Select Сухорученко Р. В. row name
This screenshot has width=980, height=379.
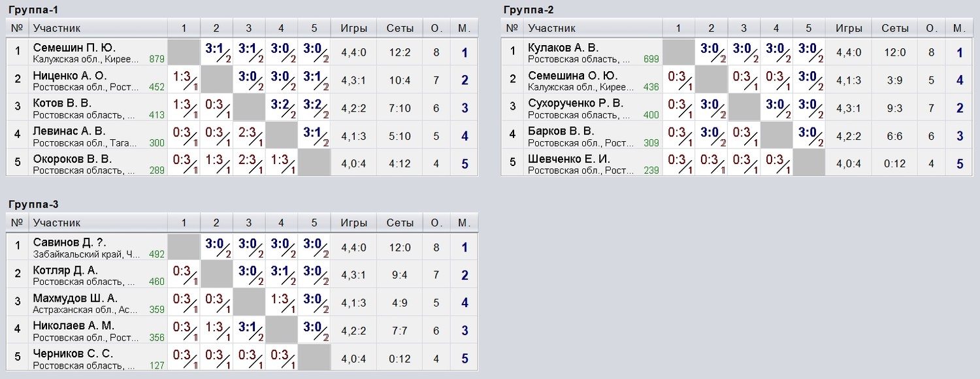click(x=576, y=103)
